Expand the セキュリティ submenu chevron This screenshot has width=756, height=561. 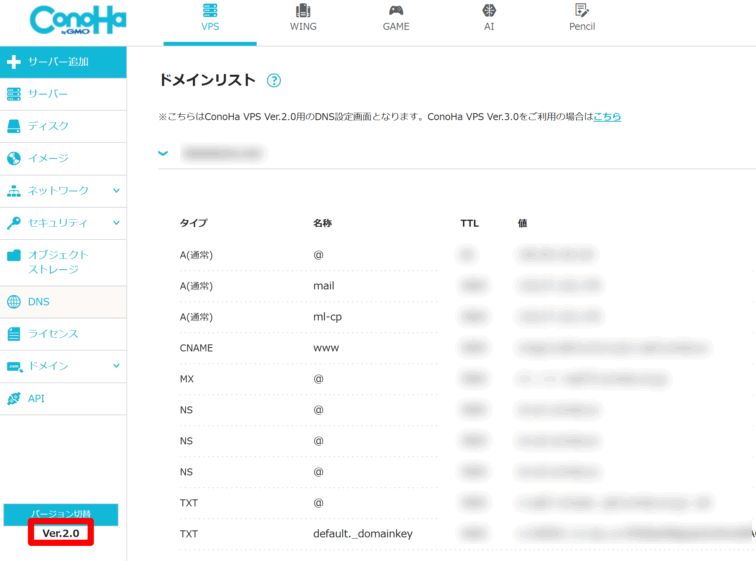click(116, 223)
